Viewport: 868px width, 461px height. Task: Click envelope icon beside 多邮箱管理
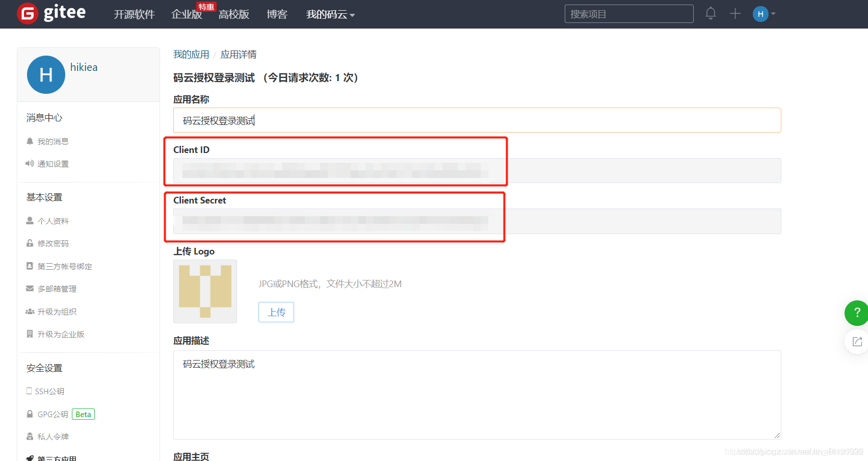coord(30,289)
